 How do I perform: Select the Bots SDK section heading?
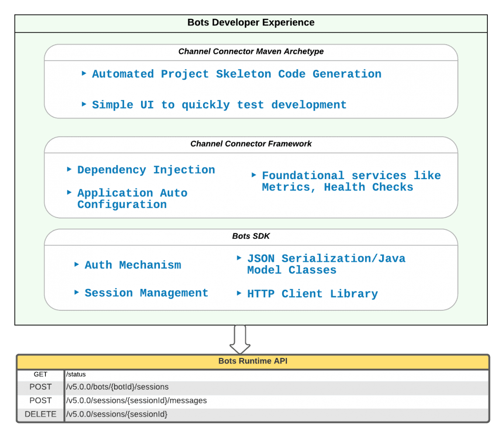[x=251, y=236]
